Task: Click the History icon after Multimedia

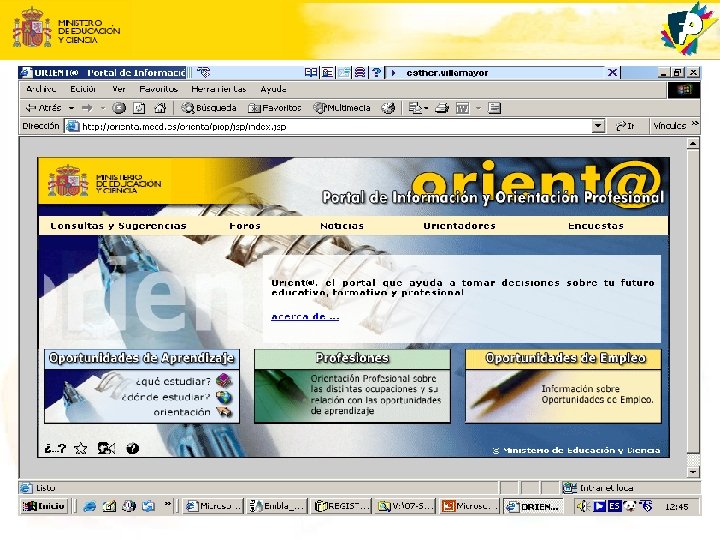Action: 388,108
